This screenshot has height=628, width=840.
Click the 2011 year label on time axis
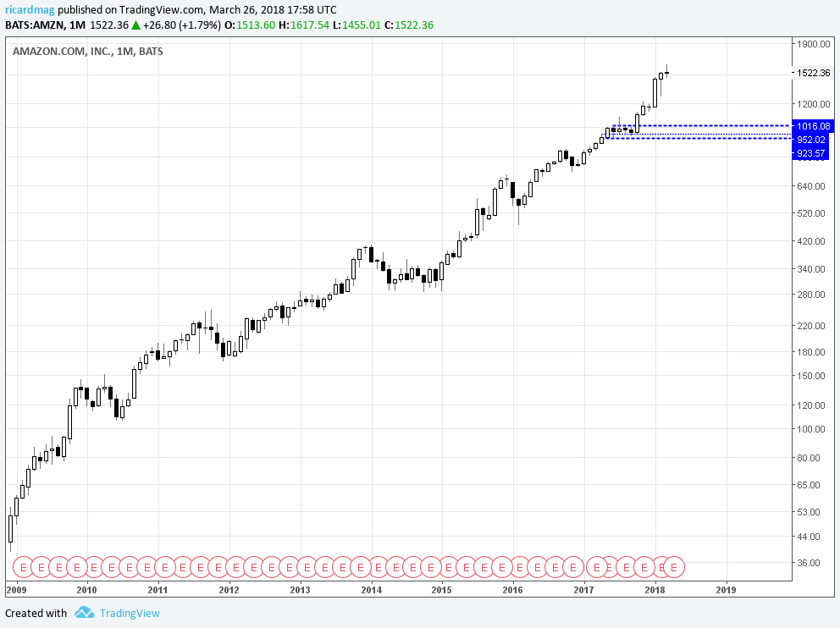(157, 590)
